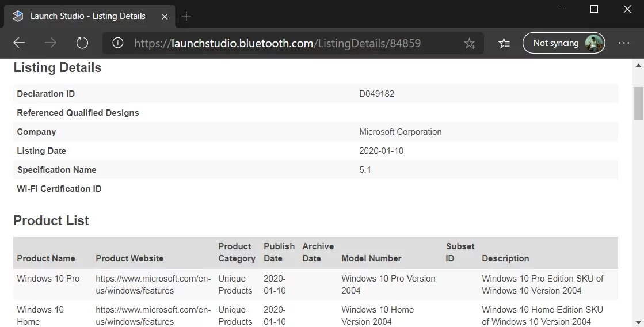Click the page scrollbar down arrow

point(638,321)
